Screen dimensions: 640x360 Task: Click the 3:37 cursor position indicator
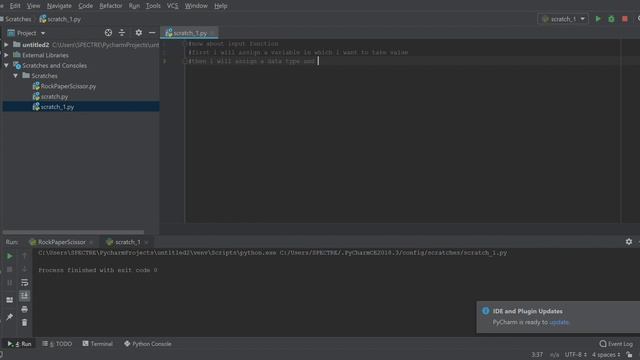[537, 355]
